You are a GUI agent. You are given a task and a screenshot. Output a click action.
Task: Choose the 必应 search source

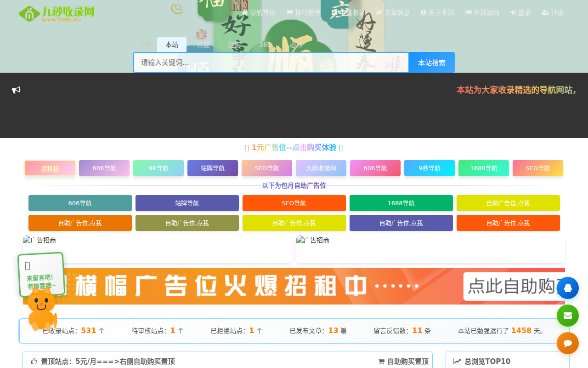point(295,45)
